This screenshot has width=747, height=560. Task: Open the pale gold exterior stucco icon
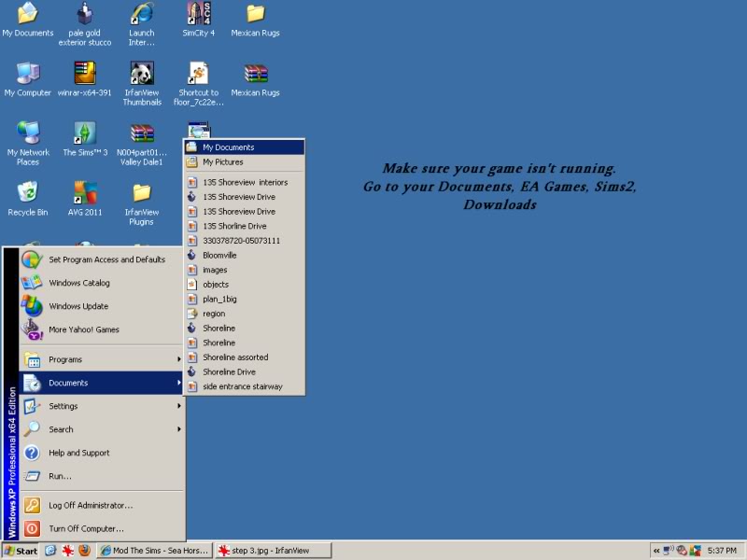[x=85, y=24]
